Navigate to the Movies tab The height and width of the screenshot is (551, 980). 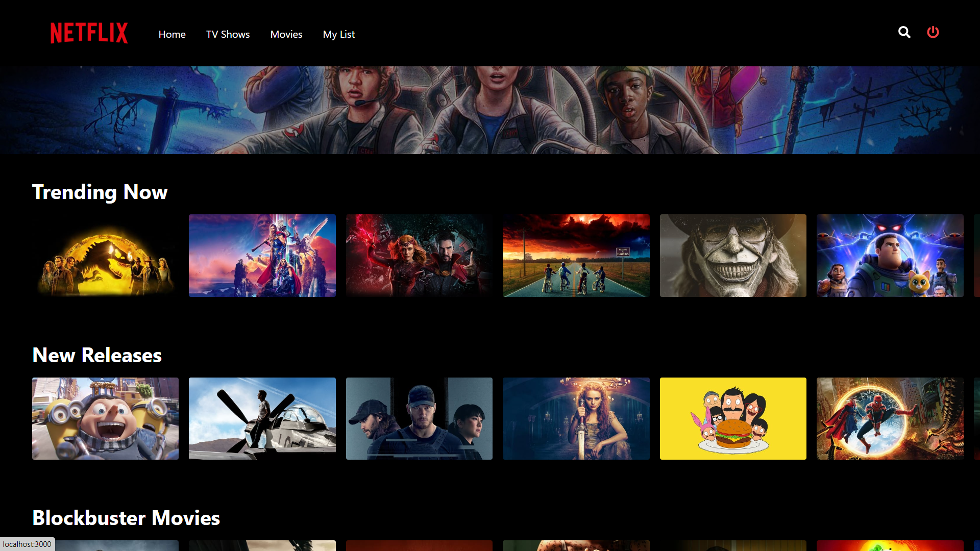[x=286, y=34]
